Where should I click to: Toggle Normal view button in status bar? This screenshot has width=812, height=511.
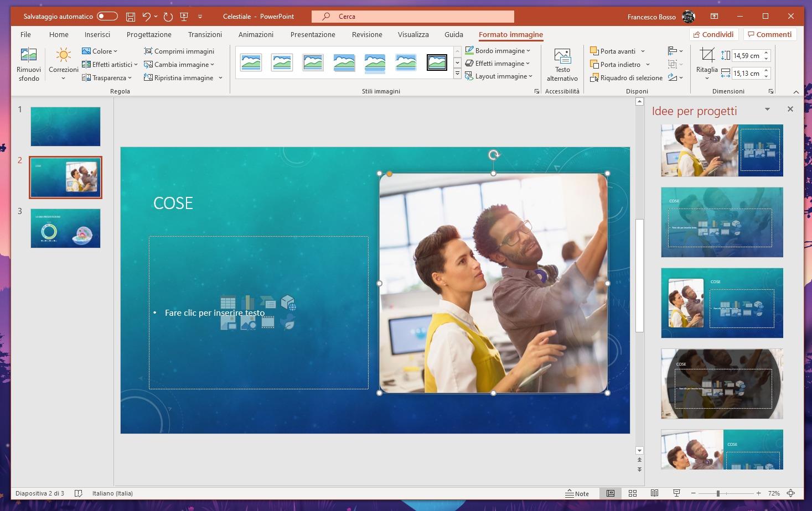(x=611, y=493)
